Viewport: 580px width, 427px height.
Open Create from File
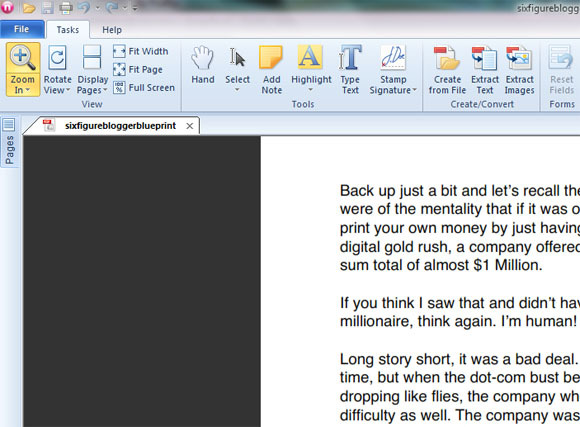click(x=447, y=69)
